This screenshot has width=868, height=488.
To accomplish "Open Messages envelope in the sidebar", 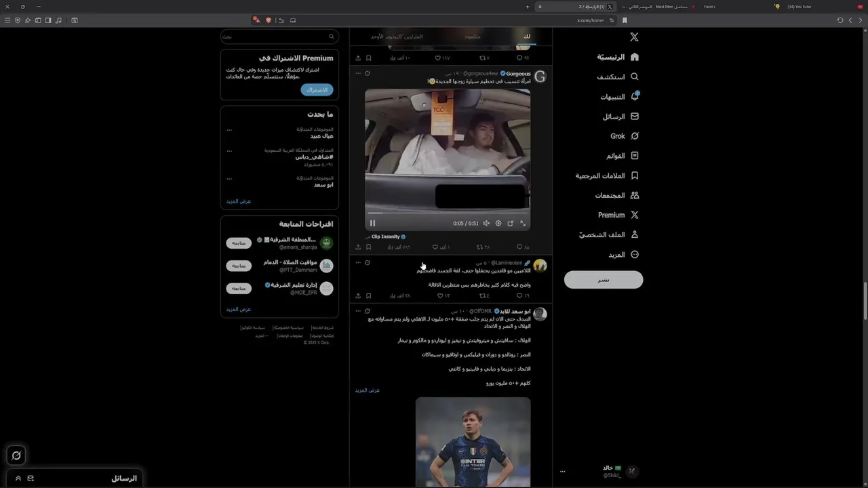I will [x=621, y=117].
